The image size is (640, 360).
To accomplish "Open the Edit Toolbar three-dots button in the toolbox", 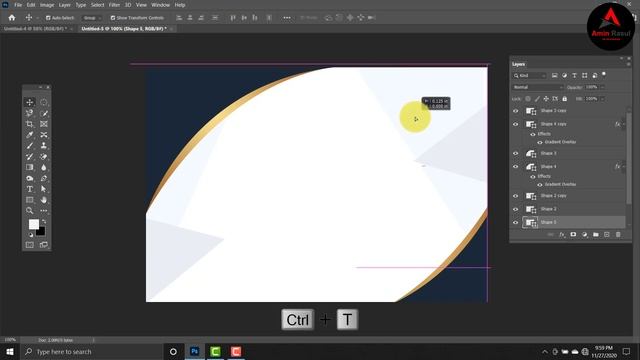I will (x=44, y=211).
